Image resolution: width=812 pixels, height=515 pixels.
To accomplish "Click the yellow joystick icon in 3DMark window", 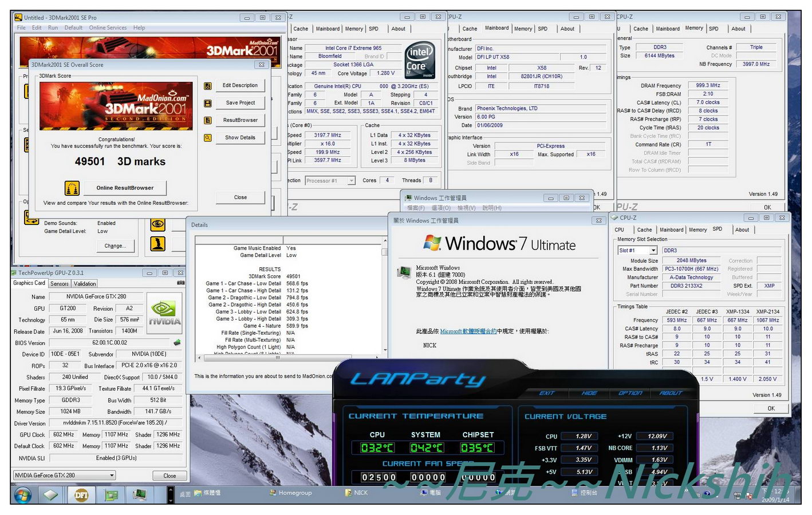I will (x=158, y=244).
